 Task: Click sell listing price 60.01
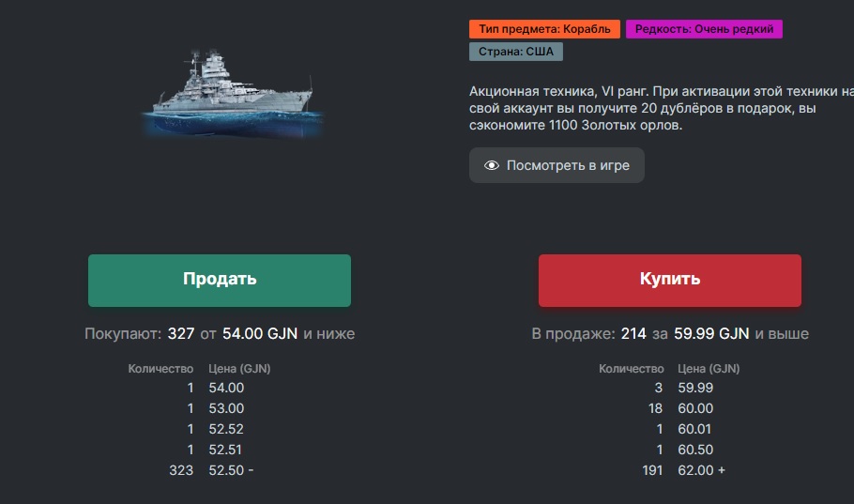tap(694, 429)
